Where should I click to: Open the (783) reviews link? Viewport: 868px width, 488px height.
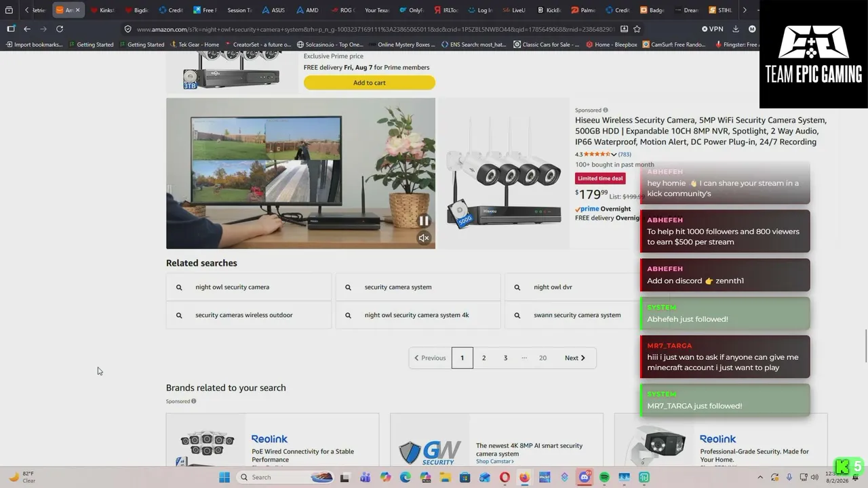(x=625, y=155)
